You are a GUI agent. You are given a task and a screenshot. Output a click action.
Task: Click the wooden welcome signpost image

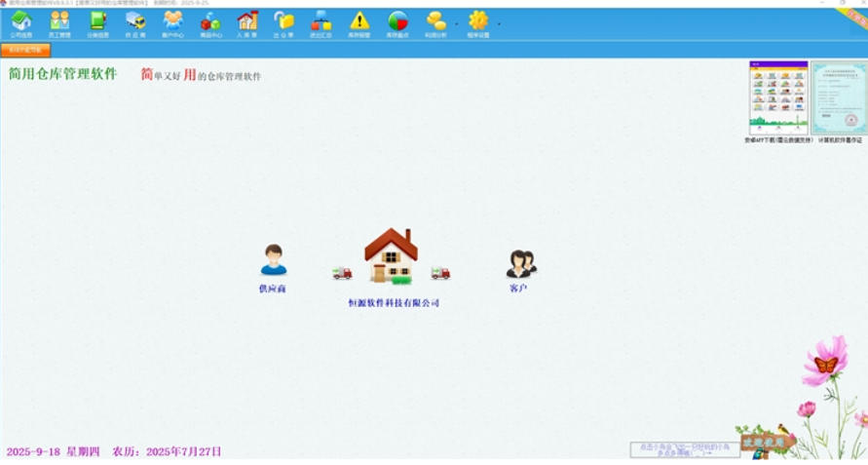click(765, 443)
